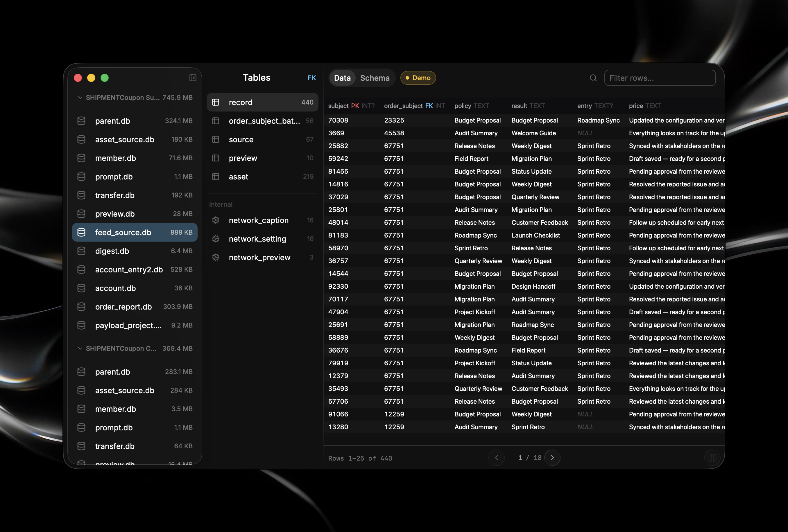Screen dimensions: 788x532
Task: Sort by entry column header
Action: coord(595,106)
